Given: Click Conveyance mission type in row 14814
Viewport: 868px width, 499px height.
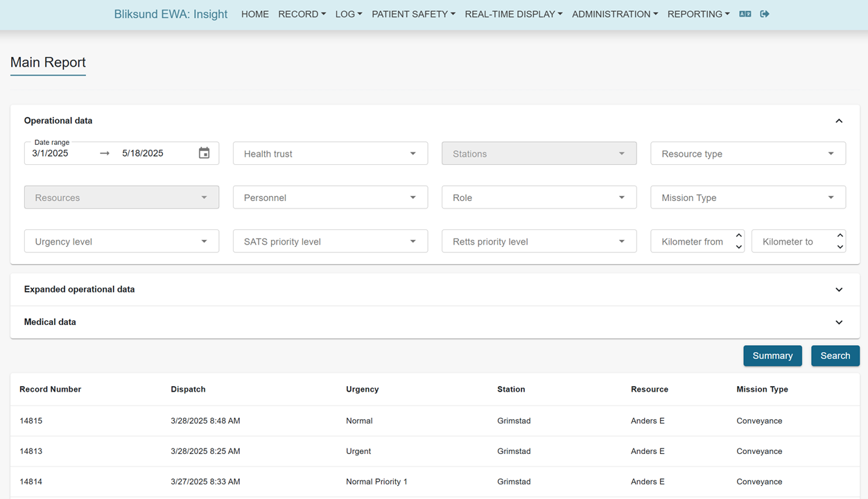Looking at the screenshot, I should click(759, 482).
